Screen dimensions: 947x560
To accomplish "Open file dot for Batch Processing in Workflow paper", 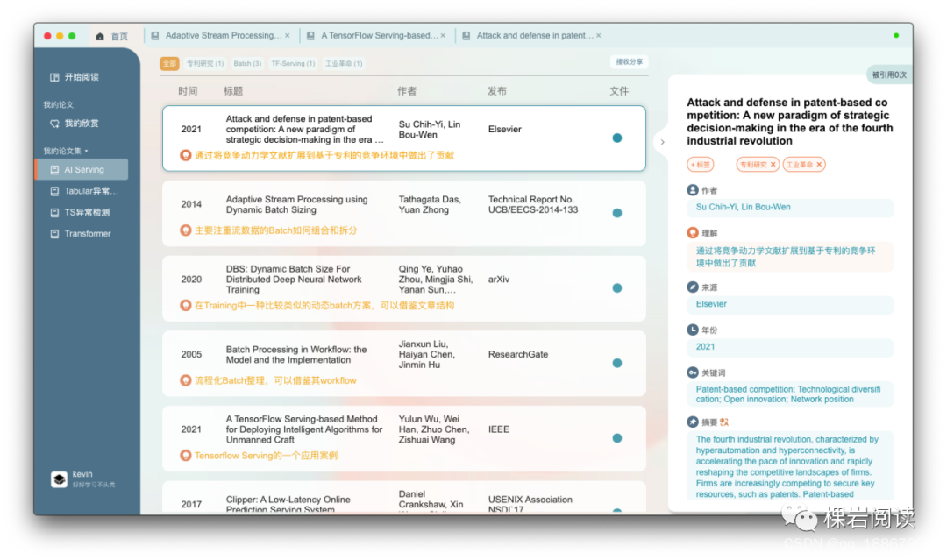I will (x=616, y=364).
